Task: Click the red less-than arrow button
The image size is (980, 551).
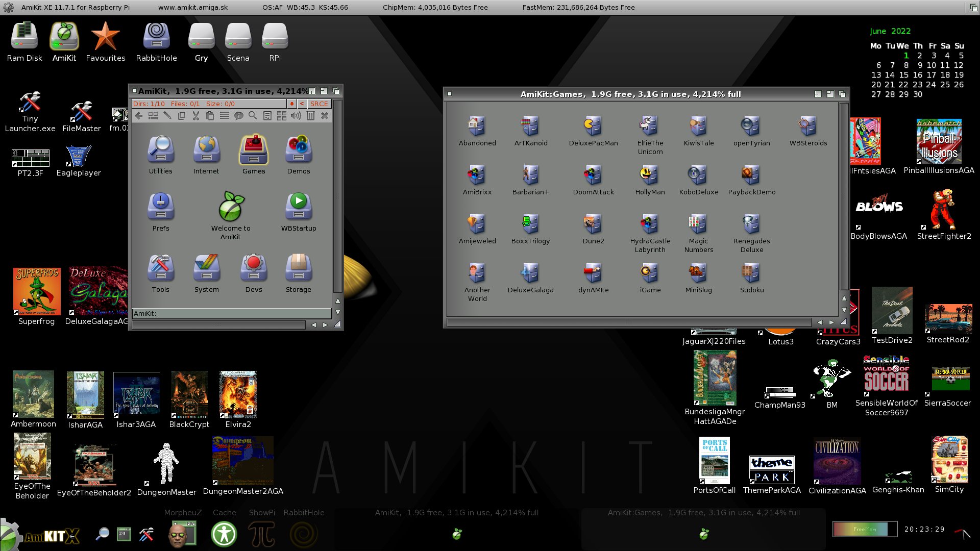Action: (x=302, y=104)
